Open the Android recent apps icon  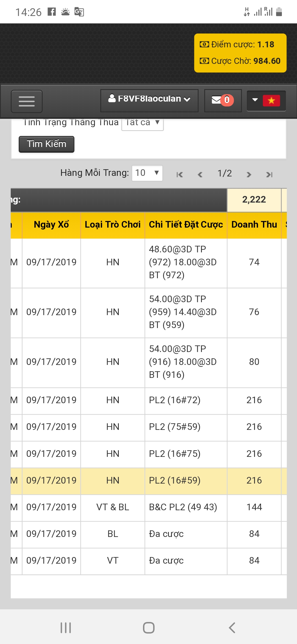[x=66, y=628]
